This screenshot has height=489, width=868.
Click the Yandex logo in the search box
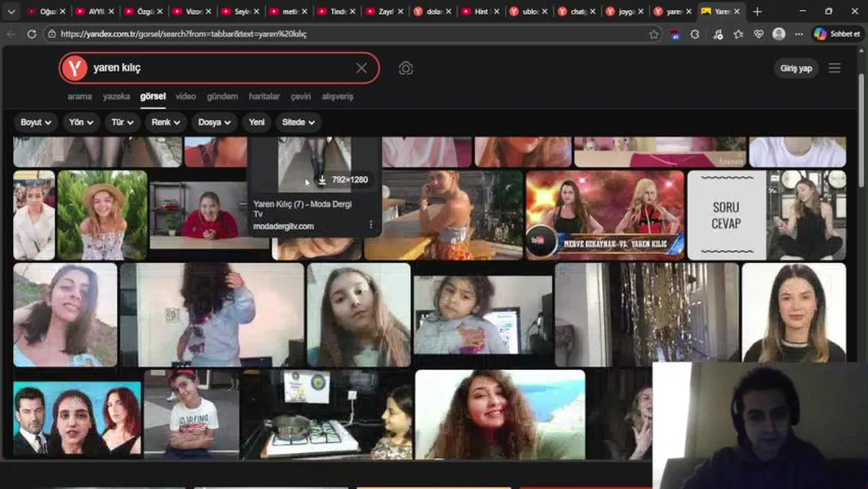coord(75,68)
